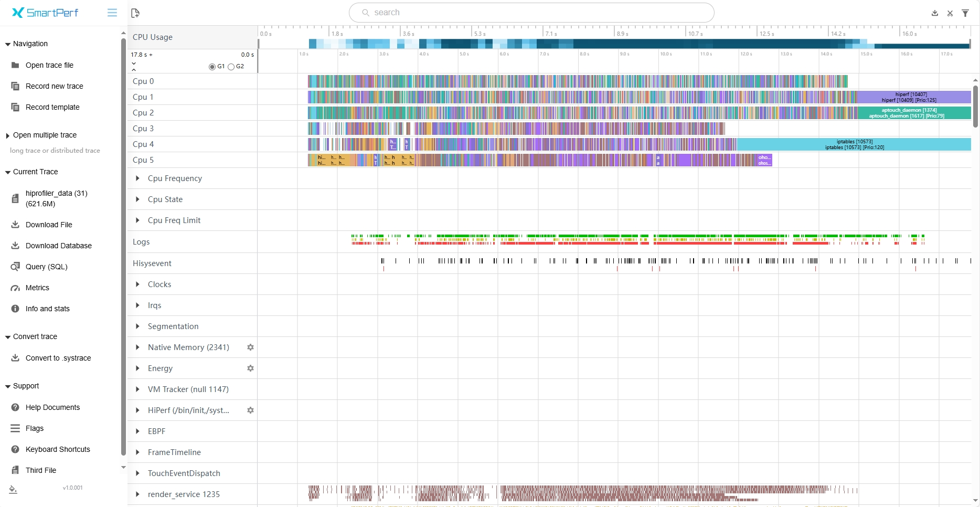Image resolution: width=980 pixels, height=507 pixels.
Task: Collapse the Navigation section
Action: (x=8, y=44)
